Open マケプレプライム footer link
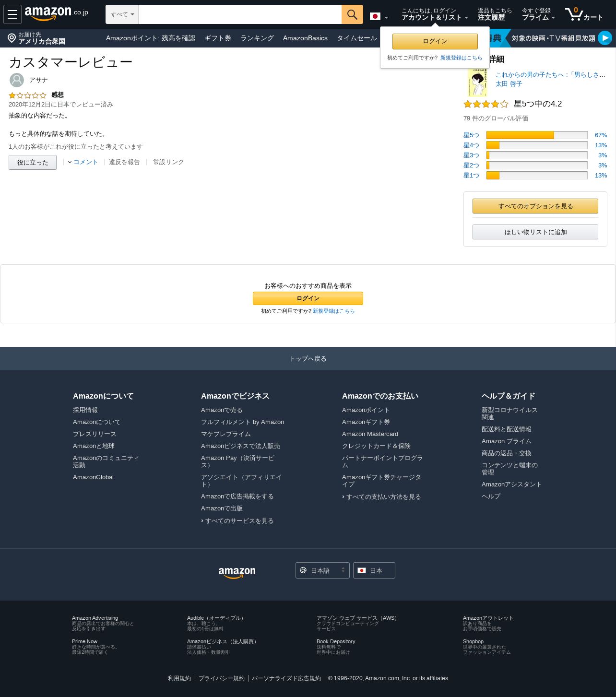The image size is (616, 697). (226, 434)
